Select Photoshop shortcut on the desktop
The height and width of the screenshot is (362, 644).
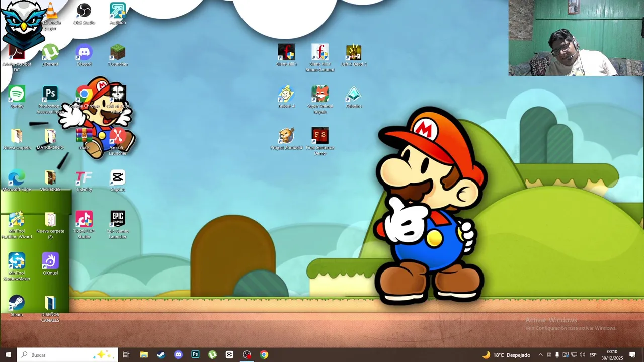pyautogui.click(x=50, y=100)
